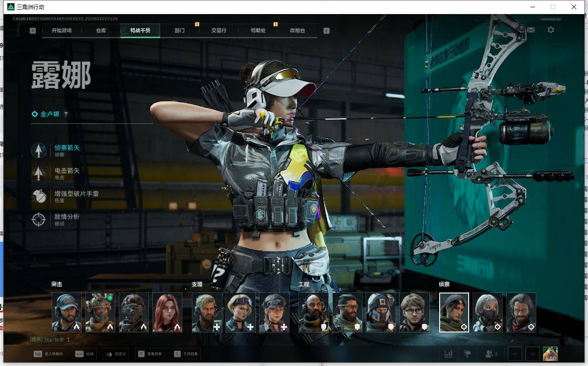
Task: Select the engineer wearing glasses
Action: [414, 312]
